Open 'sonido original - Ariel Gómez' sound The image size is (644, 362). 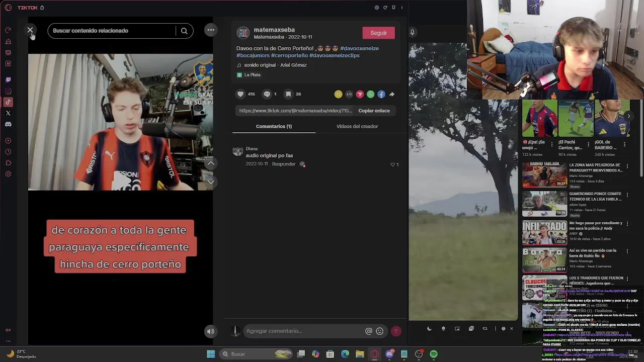275,65
